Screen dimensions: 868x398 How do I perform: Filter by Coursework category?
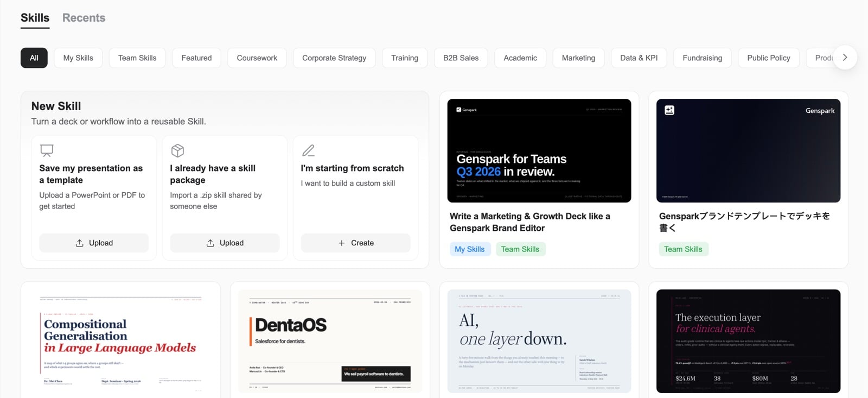click(257, 58)
